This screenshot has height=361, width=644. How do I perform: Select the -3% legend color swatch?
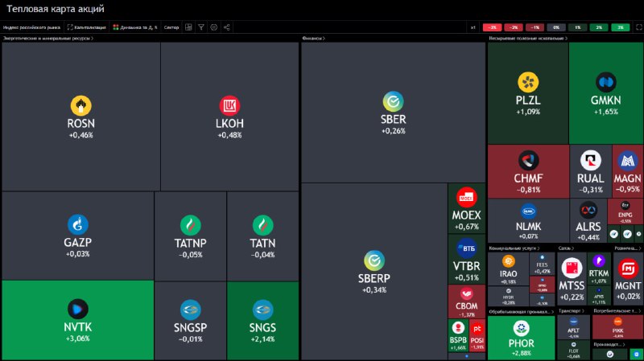[492, 27]
